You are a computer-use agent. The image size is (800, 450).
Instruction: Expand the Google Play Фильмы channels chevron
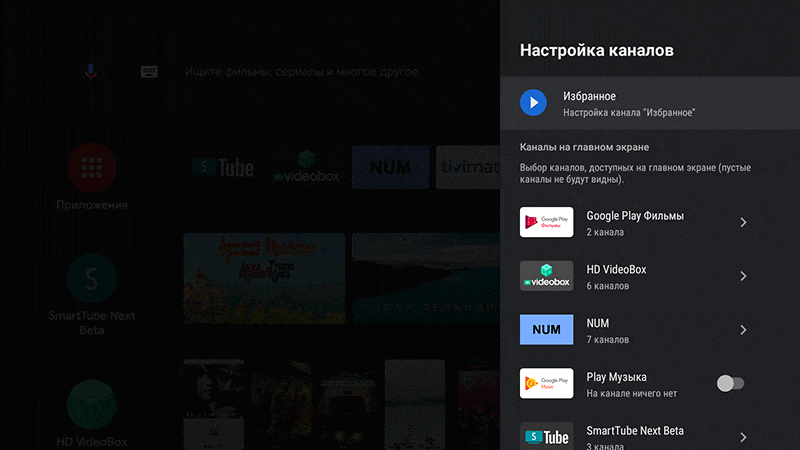click(743, 222)
